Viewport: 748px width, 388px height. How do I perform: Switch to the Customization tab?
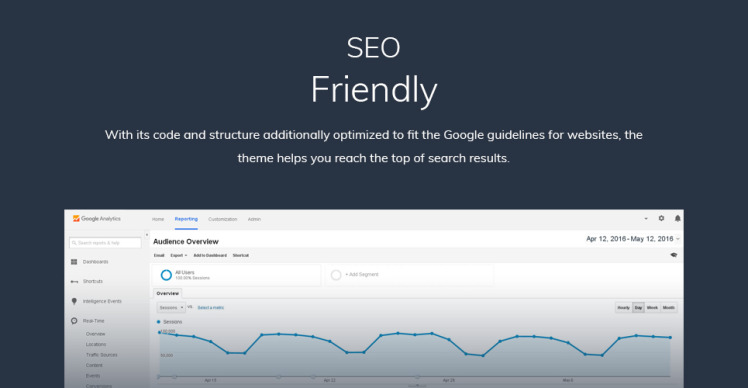point(222,219)
